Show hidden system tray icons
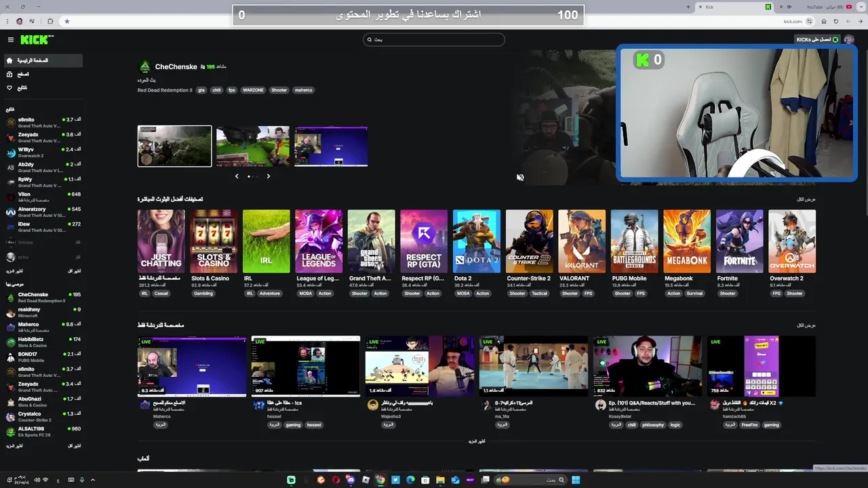Screen dimensions: 868x488 (93, 480)
